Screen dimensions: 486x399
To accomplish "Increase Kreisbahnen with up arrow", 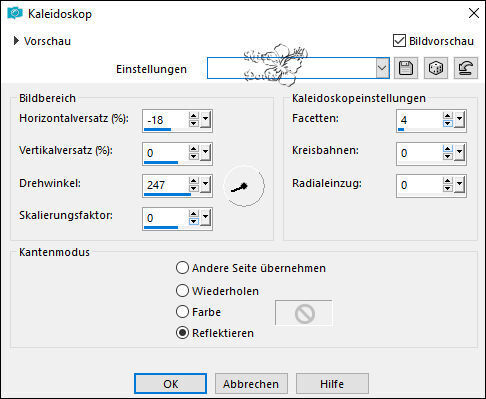I will click(x=448, y=149).
